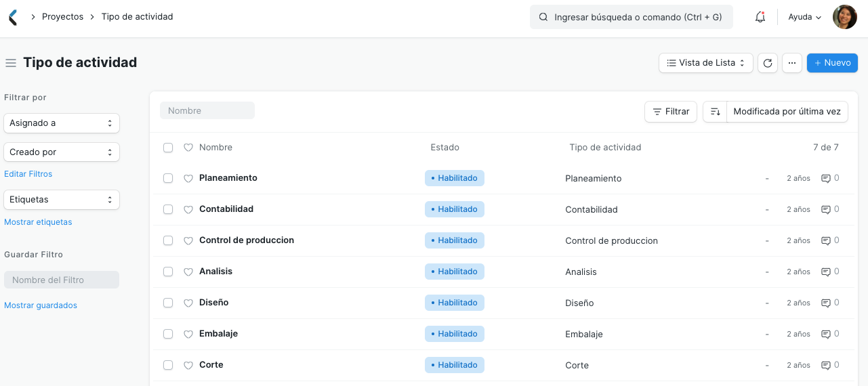Click the 7 de 7 count
This screenshot has width=868, height=386.
point(826,148)
